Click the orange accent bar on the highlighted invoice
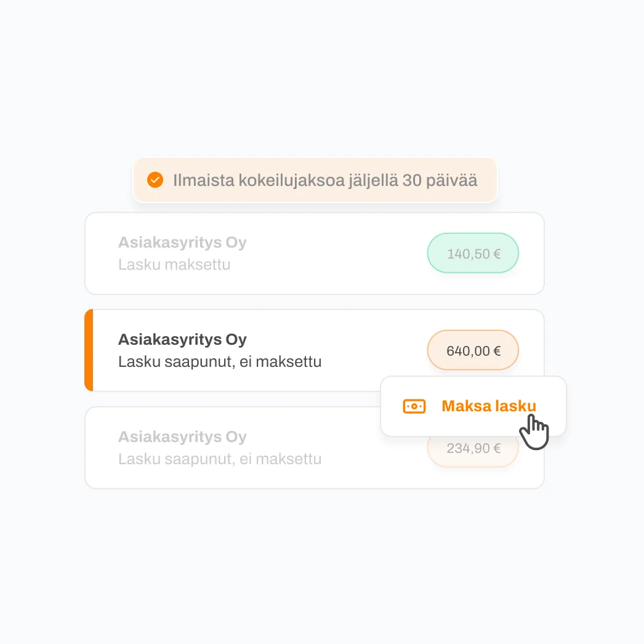Screen dimensions: 644x644 (x=89, y=350)
